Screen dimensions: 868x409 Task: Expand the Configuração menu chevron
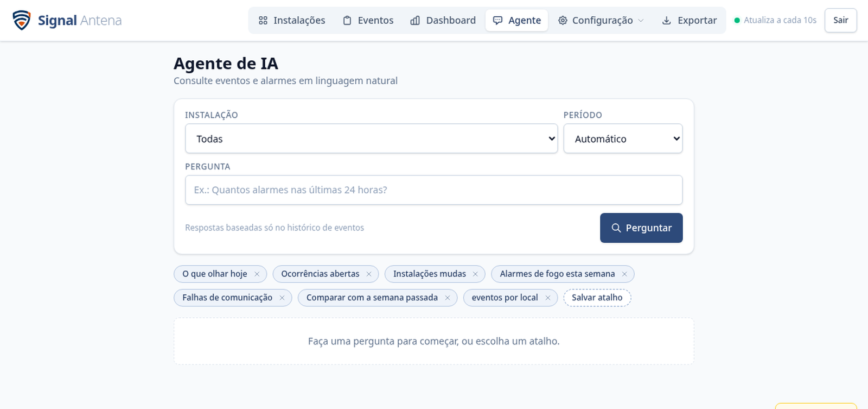click(x=641, y=21)
